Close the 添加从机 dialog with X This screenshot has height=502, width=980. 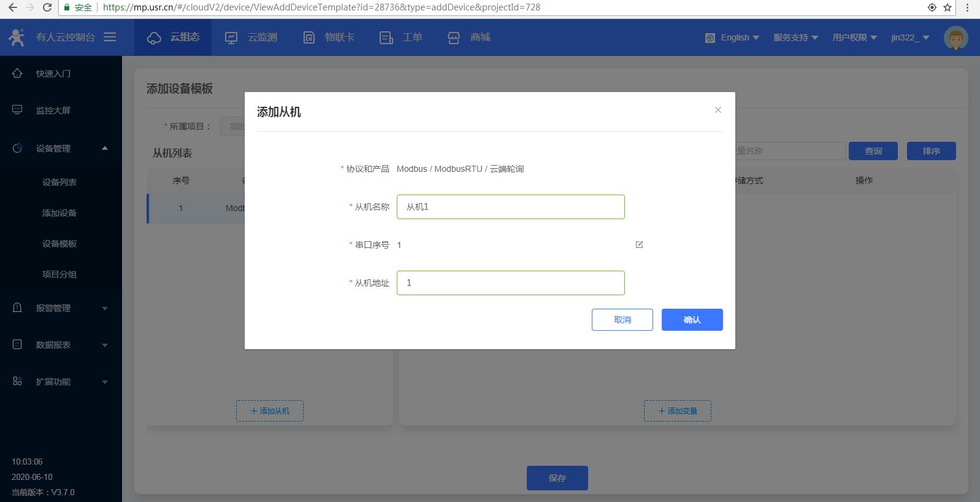pos(718,110)
